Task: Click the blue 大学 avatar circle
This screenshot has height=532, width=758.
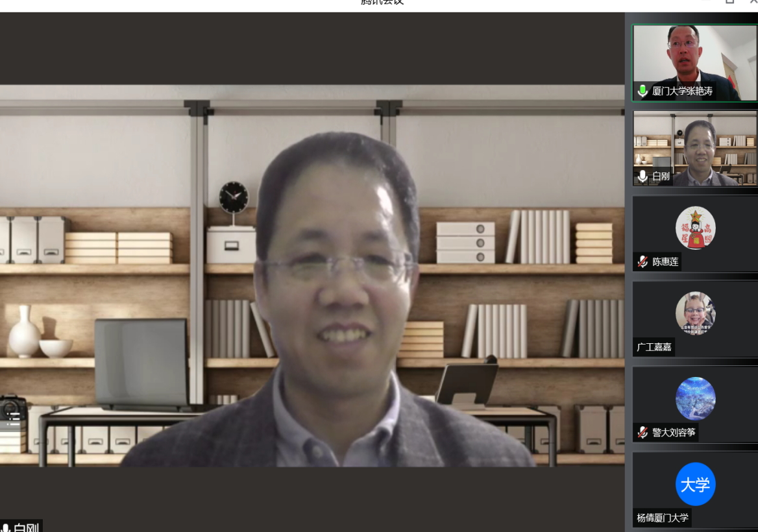Action: pos(695,484)
